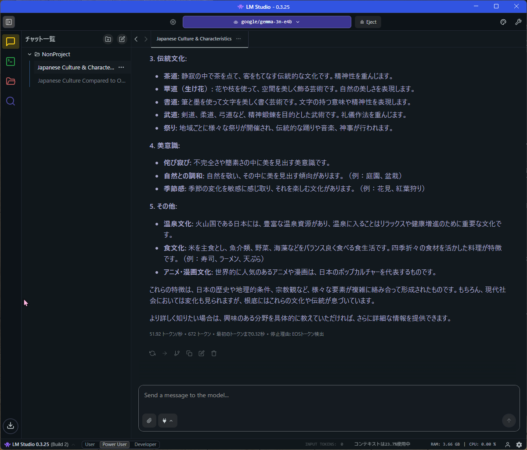
Task: Send the message with the arrow button
Action: (509, 420)
